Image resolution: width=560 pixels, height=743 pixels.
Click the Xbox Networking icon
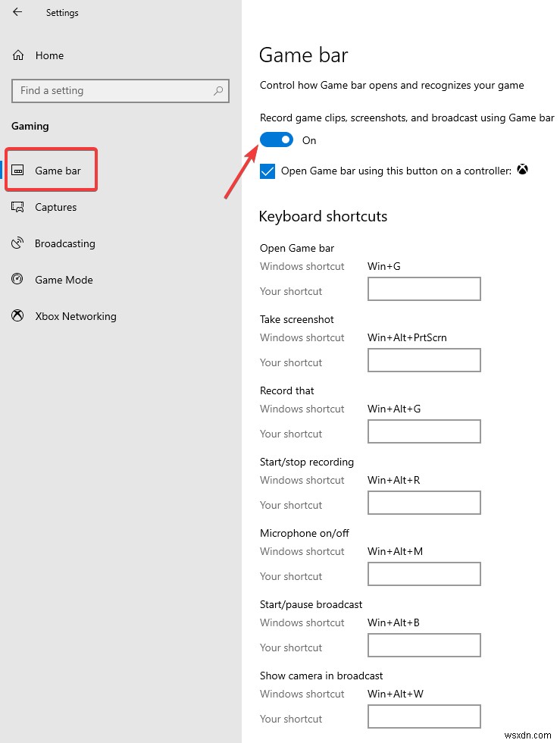click(x=17, y=315)
